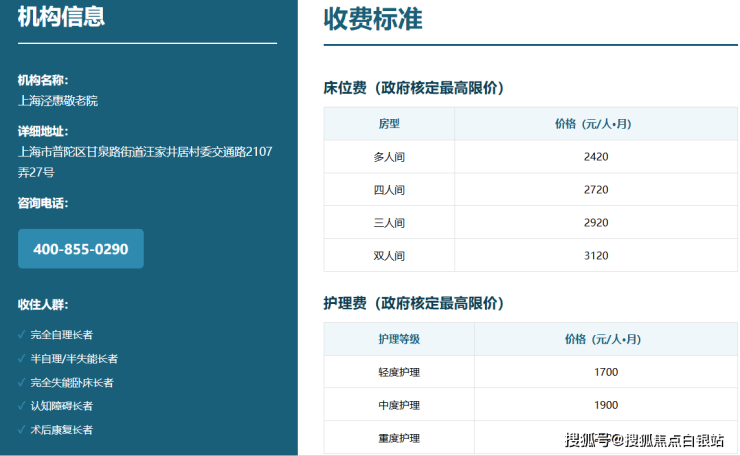Select the 完全失能卧床长者 list item
The width and height of the screenshot is (740, 456).
point(72,382)
